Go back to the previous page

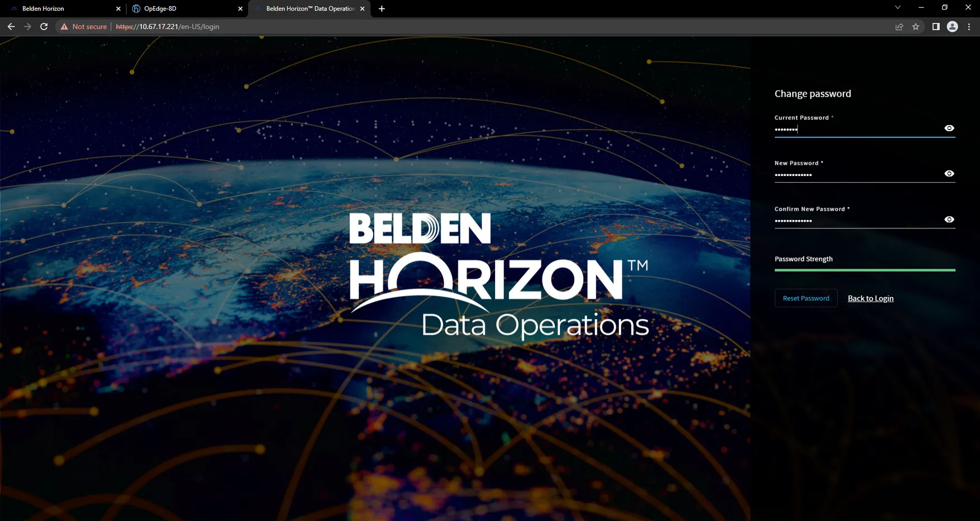click(11, 27)
